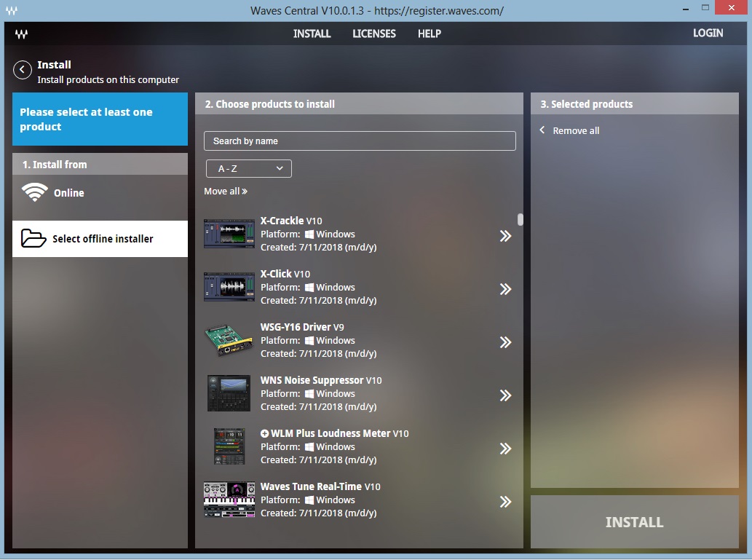Move WNS Noise Suppressor to selected products
The image size is (752, 560).
pyautogui.click(x=505, y=395)
